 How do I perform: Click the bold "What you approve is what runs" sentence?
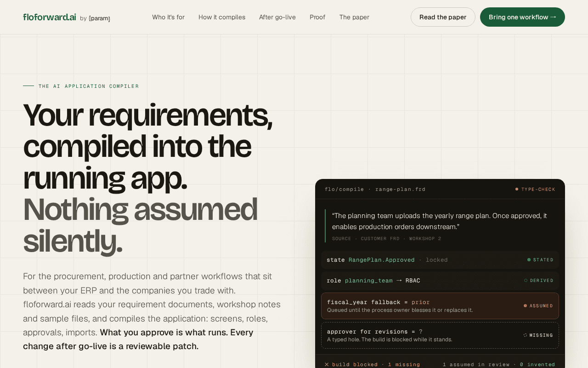point(138,339)
